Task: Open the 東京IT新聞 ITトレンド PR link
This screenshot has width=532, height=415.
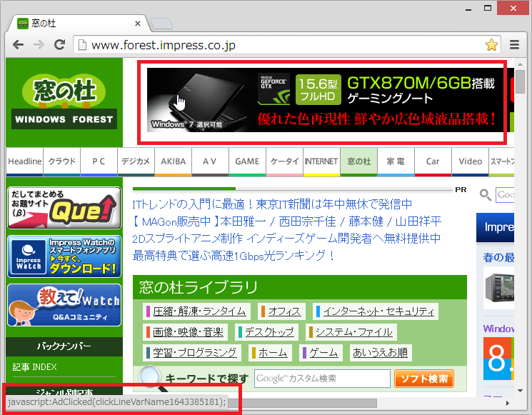Action: pyautogui.click(x=272, y=204)
